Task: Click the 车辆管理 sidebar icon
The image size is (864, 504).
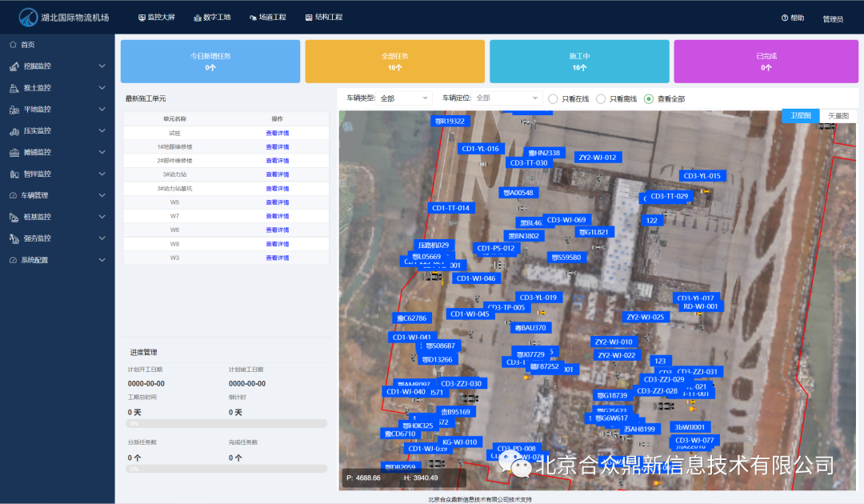Action: pos(14,195)
